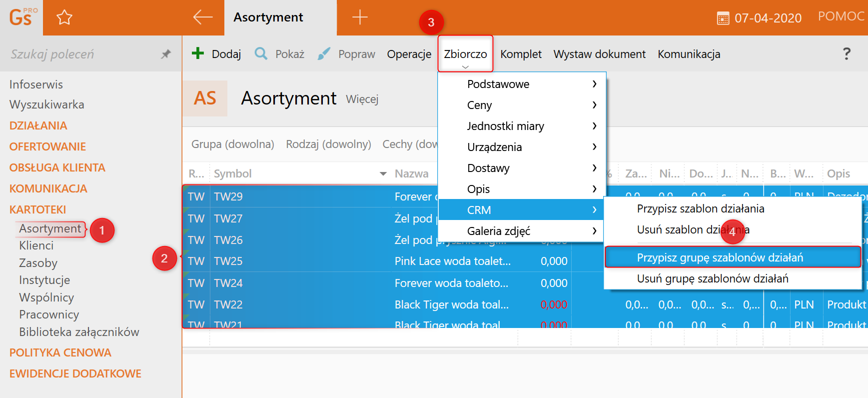868x398 pixels.
Task: Click the Pokaż magnifier icon
Action: click(261, 53)
